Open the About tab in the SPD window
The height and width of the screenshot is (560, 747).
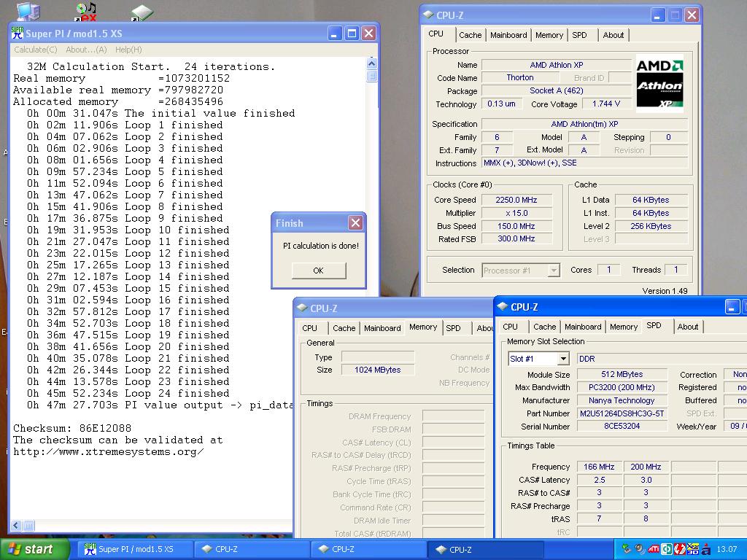[x=688, y=327]
